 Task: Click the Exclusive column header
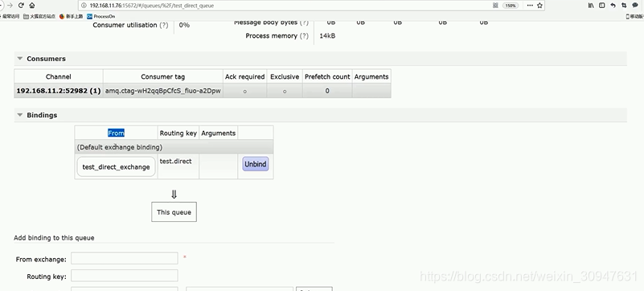pos(285,76)
